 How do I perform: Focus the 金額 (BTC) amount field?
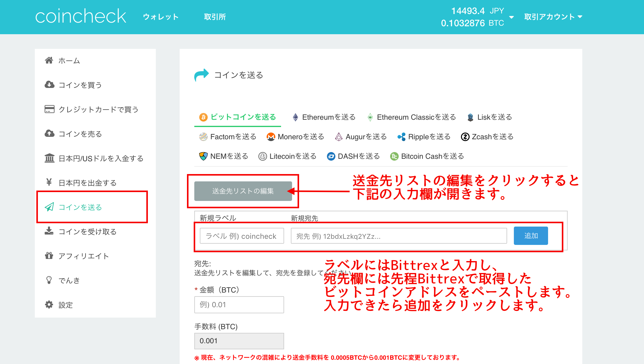click(239, 304)
